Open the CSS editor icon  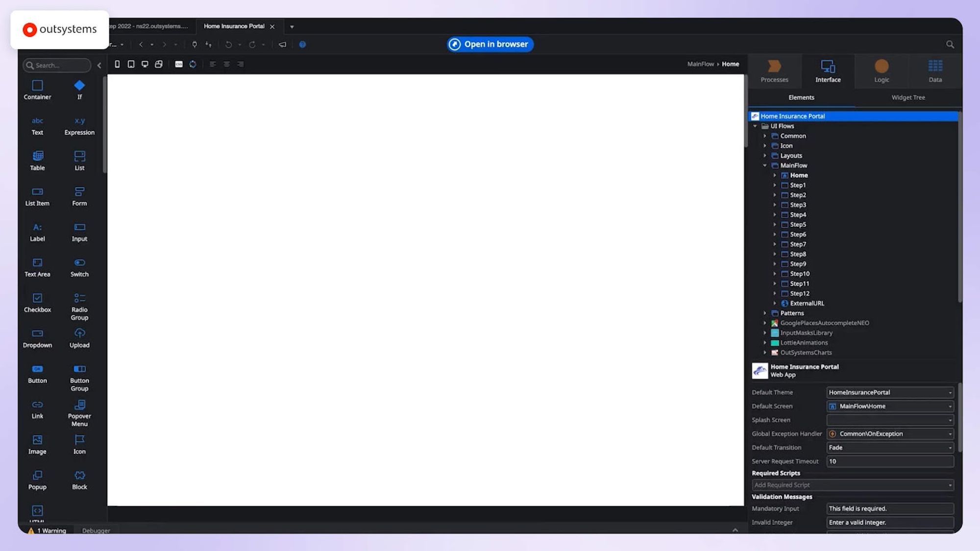tap(177, 64)
